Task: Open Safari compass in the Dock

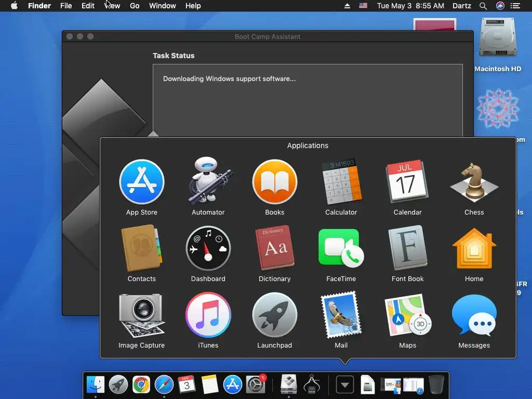Action: click(x=164, y=384)
